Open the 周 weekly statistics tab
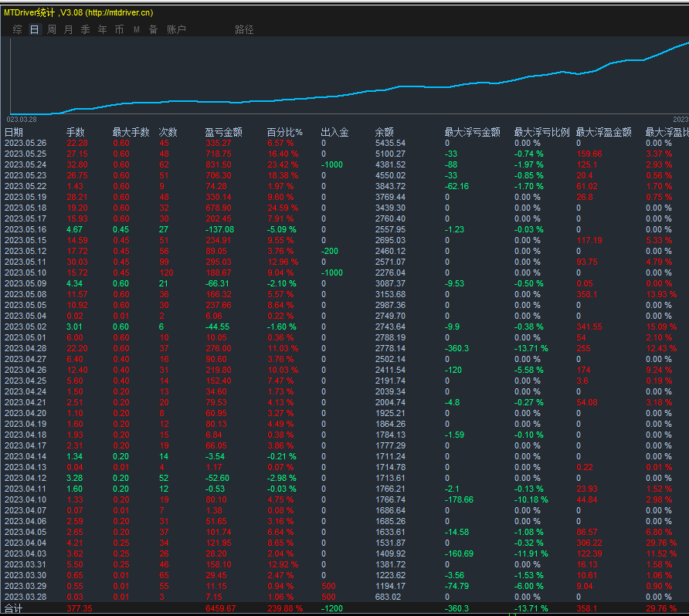689x616 pixels. tap(52, 29)
